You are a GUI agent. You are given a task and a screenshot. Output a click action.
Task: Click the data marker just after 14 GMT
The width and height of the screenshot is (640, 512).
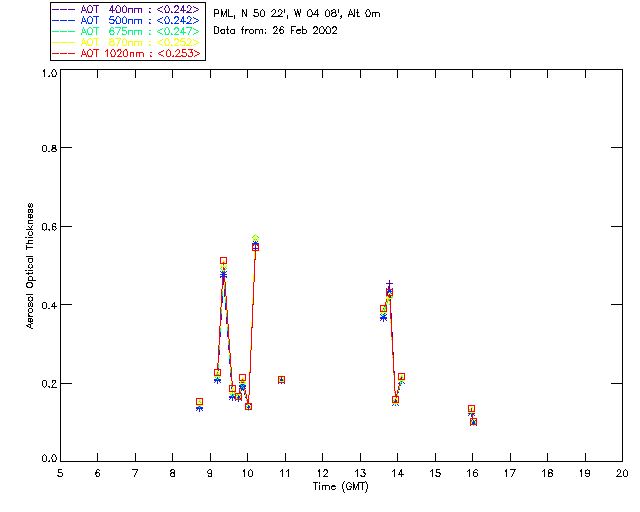(401, 377)
